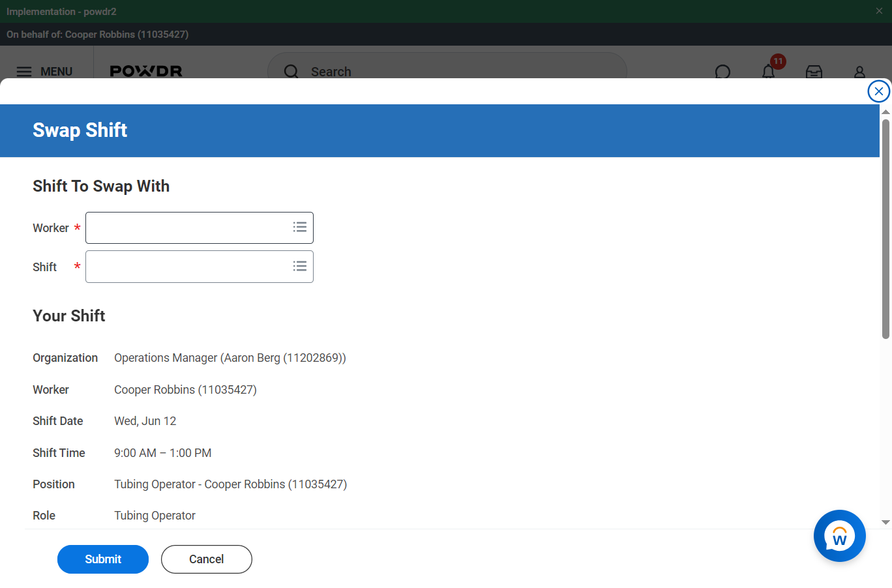Click the vertical scrollbar thumb
Screen dimensions: 892x588
tap(885, 229)
